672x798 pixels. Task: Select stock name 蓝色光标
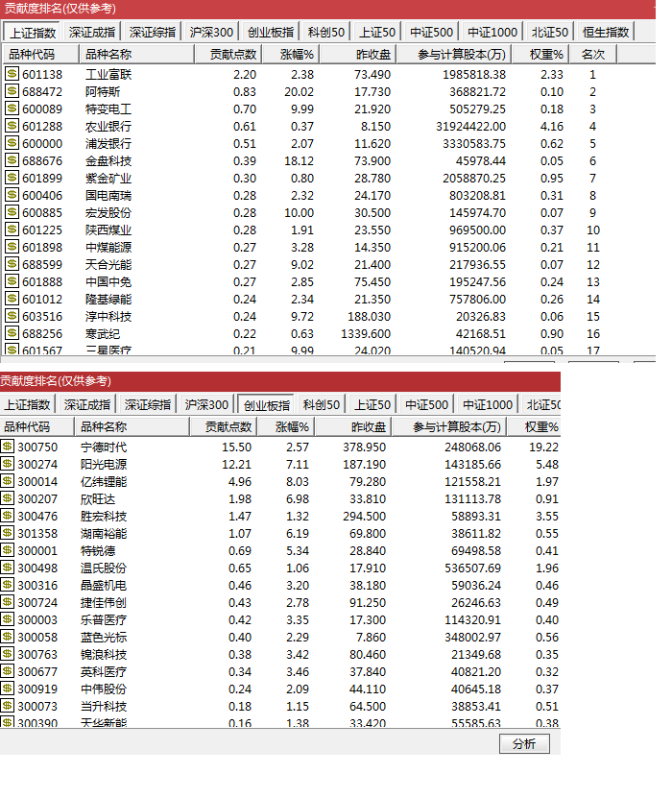pos(104,638)
